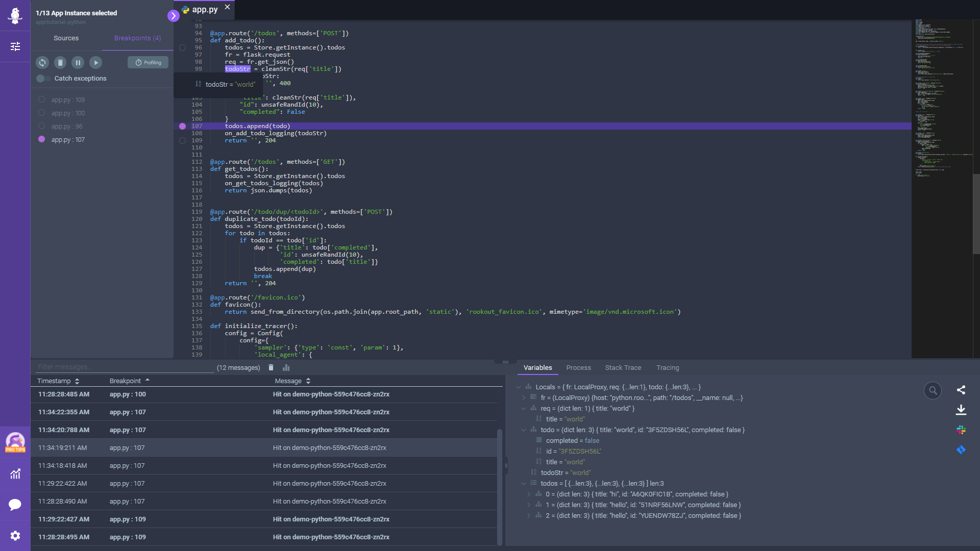Collapse the left panel with purple arrow
Viewport: 980px width, 551px height.
tap(174, 16)
